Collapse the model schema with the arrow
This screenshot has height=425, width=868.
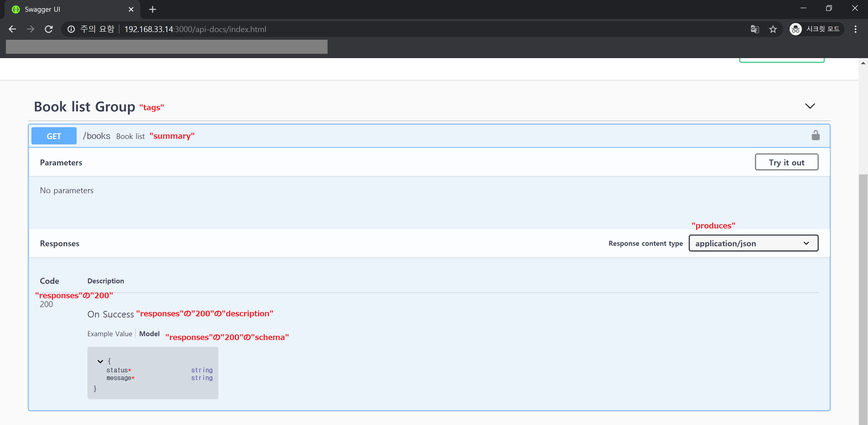pyautogui.click(x=100, y=361)
